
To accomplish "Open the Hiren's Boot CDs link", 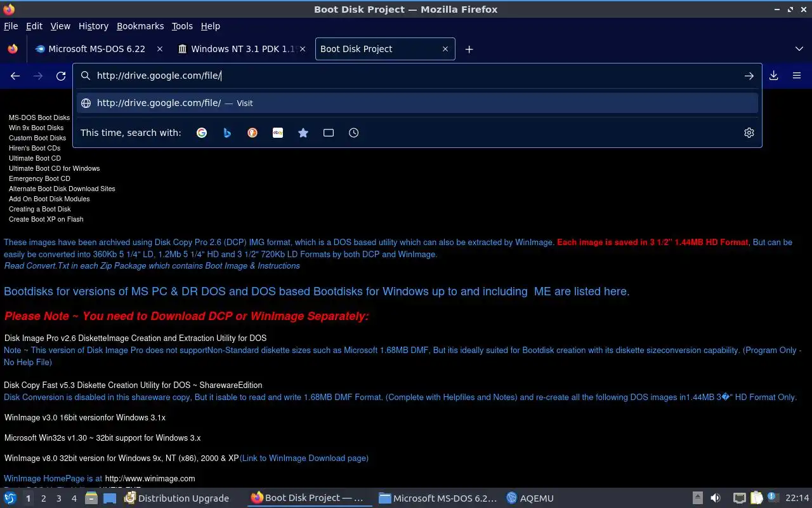I will point(34,148).
